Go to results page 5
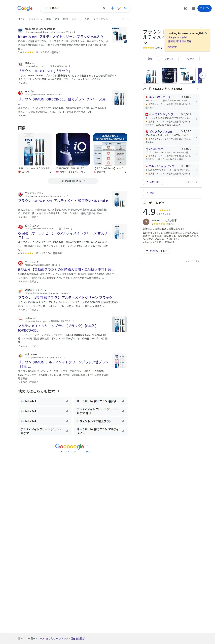This screenshot has width=215, height=644. click(x=75, y=452)
